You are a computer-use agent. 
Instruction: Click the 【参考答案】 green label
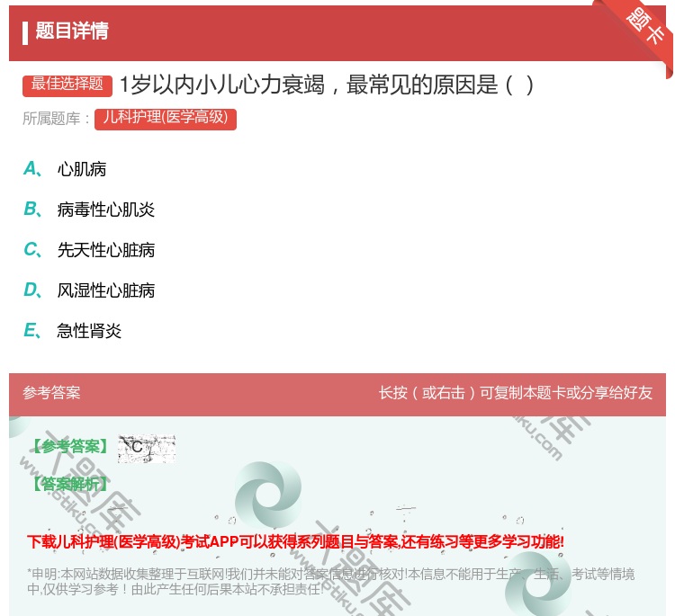(69, 447)
